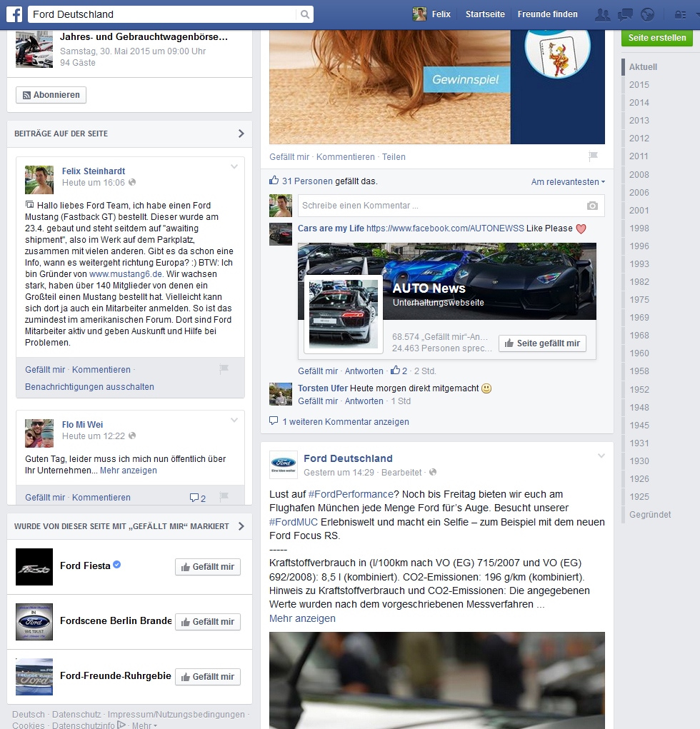Jump to 2008 on the timeline
The image size is (700, 729).
click(639, 174)
